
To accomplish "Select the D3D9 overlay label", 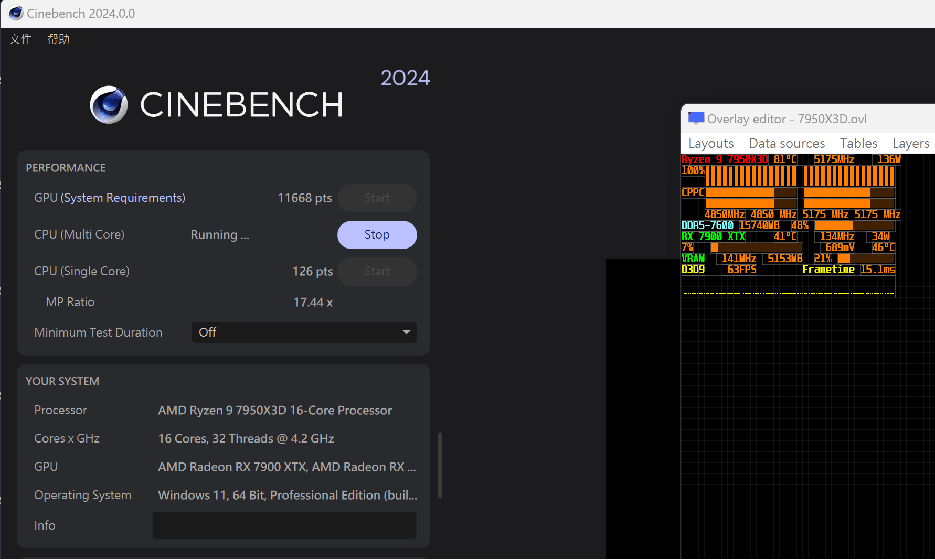I will (693, 270).
